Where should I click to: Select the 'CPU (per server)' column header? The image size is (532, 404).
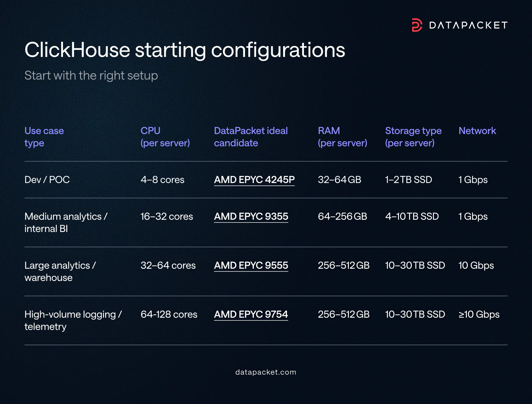165,137
